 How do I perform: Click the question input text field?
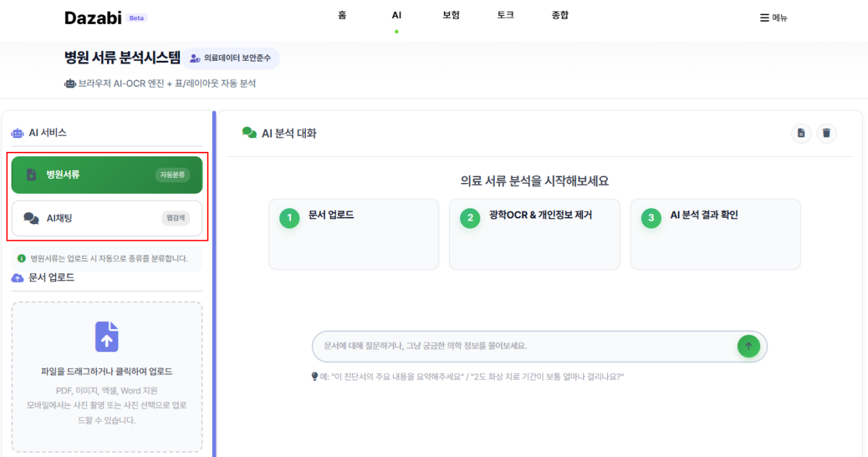click(524, 346)
